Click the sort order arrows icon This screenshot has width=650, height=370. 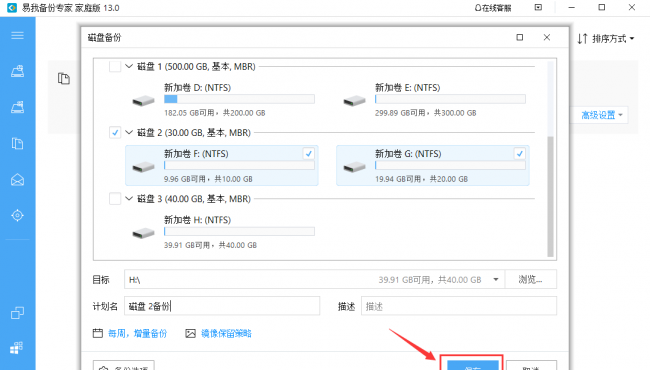[582, 39]
